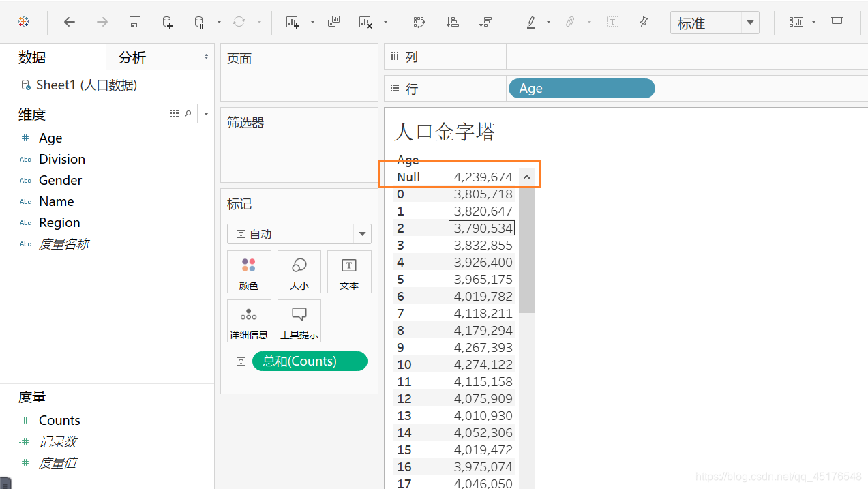Click the 大小 marks button
868x489 pixels.
point(299,272)
